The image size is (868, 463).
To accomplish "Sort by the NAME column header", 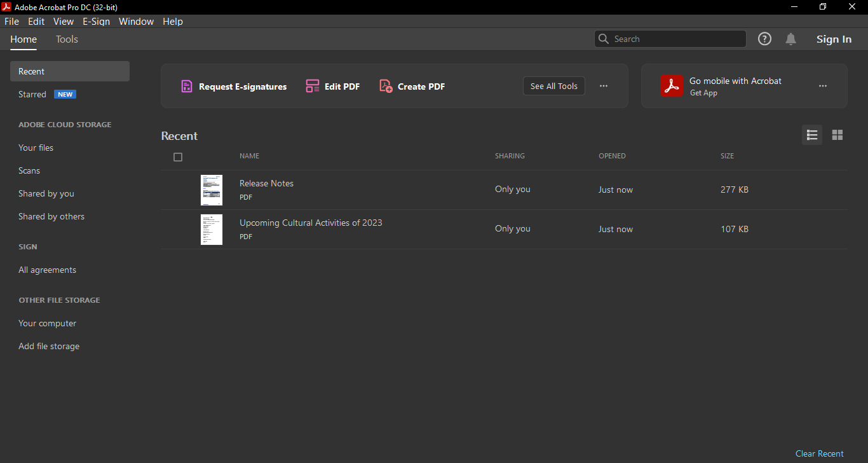I will (x=249, y=156).
